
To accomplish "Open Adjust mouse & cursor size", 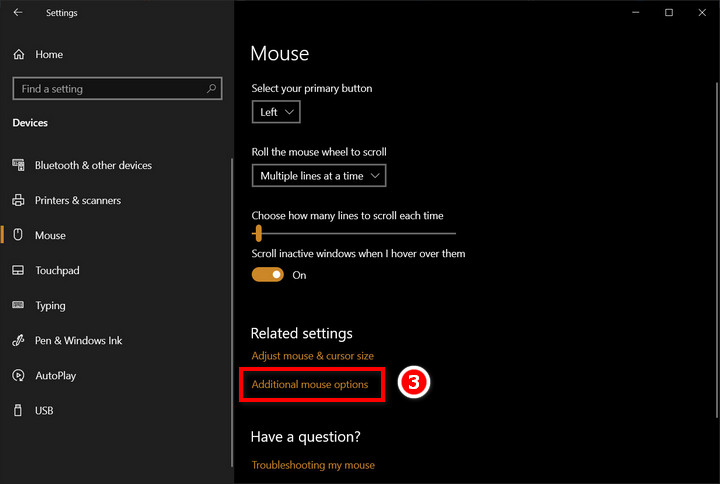I will point(312,356).
